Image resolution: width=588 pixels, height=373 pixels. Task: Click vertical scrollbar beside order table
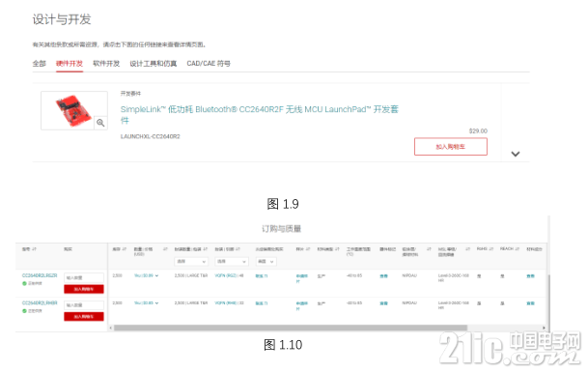549,303
